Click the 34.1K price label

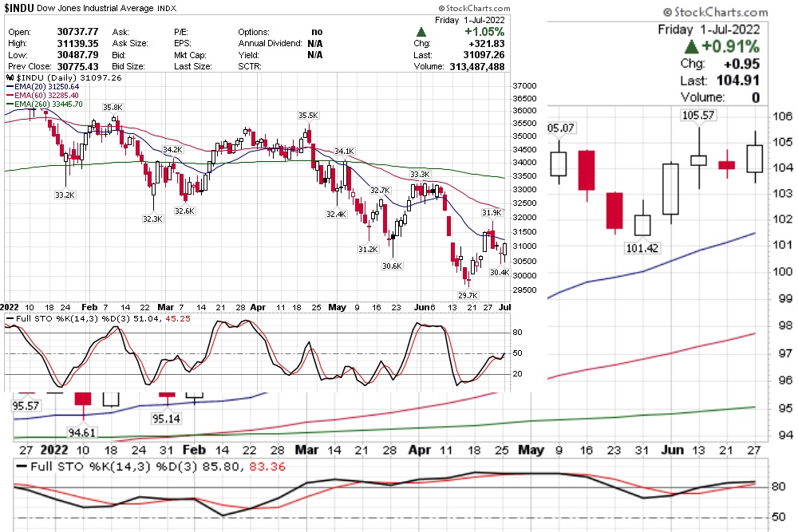click(x=345, y=151)
